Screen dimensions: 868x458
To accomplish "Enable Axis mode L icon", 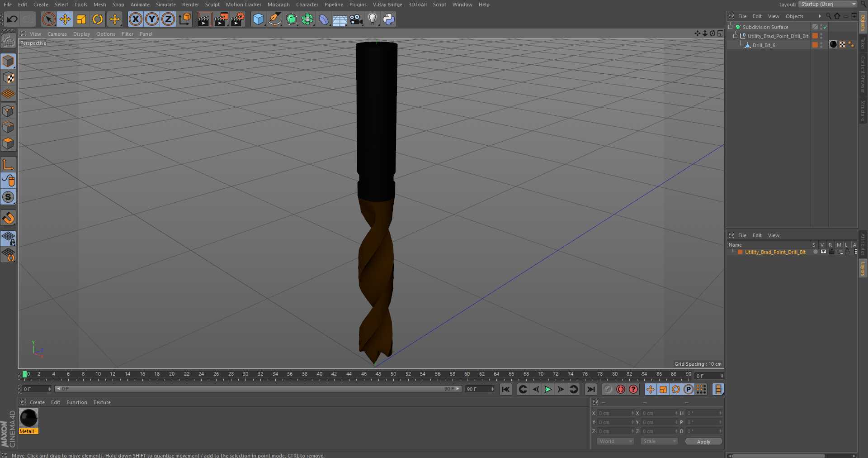I will click(8, 164).
